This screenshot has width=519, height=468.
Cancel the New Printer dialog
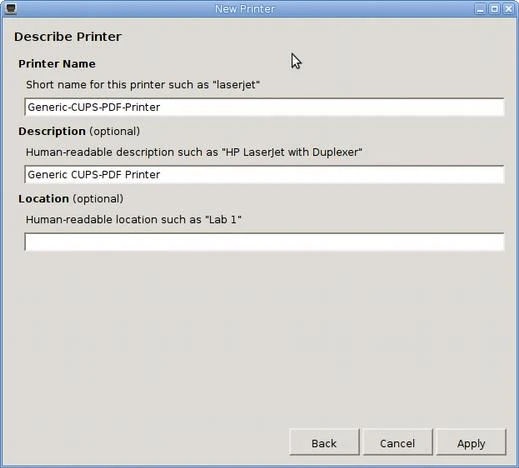[x=397, y=442]
